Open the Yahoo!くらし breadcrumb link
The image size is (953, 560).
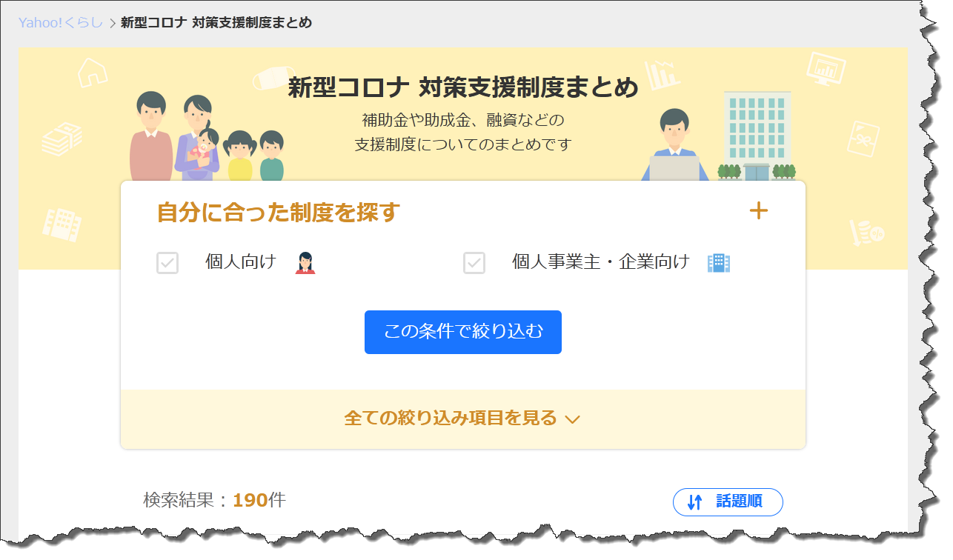(x=61, y=23)
